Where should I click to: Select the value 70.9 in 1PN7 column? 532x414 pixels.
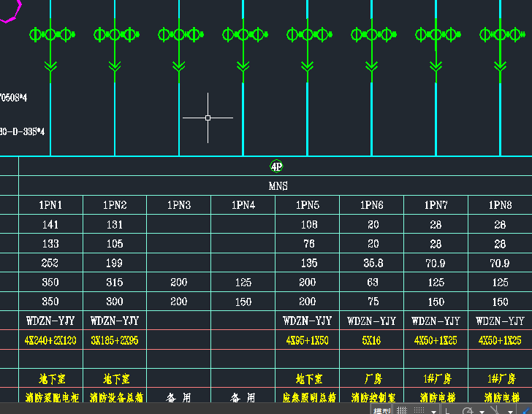(x=436, y=263)
